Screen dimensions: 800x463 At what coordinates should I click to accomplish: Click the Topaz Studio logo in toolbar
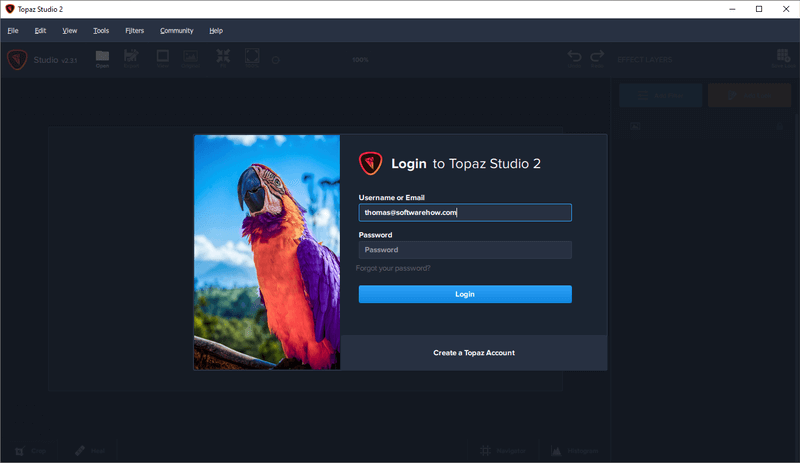tap(17, 60)
